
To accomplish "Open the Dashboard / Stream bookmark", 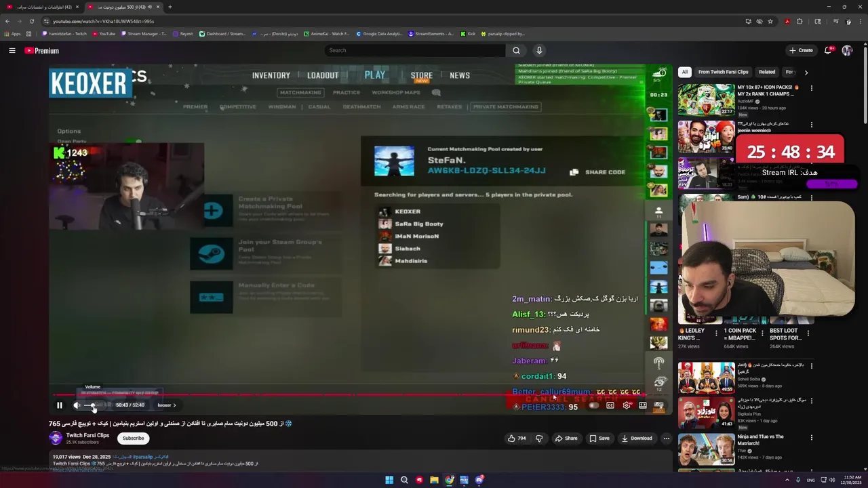I will (222, 34).
